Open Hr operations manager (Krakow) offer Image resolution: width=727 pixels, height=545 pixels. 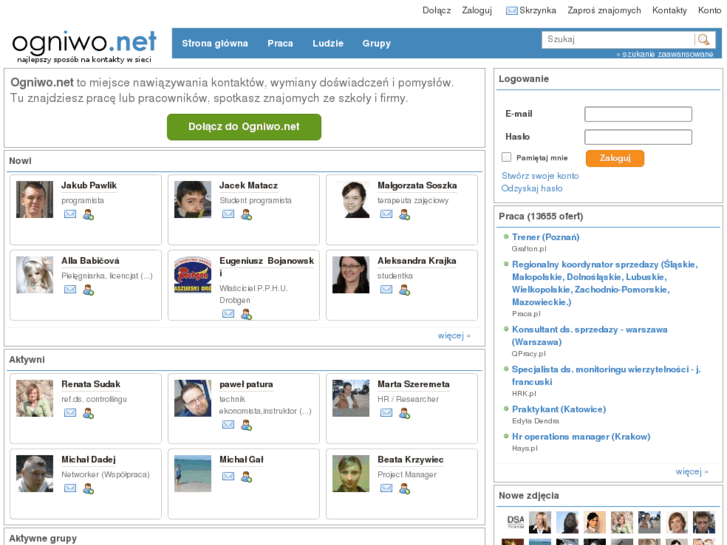[581, 436]
